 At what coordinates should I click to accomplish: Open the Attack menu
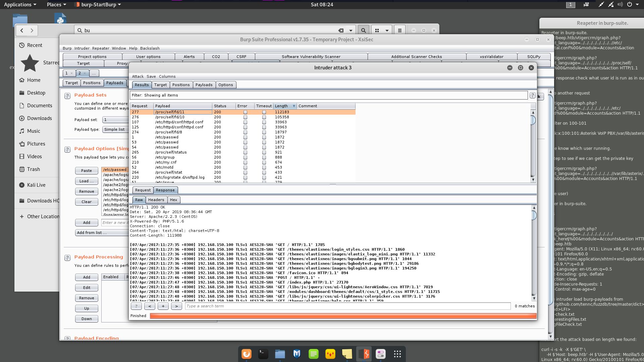point(138,76)
